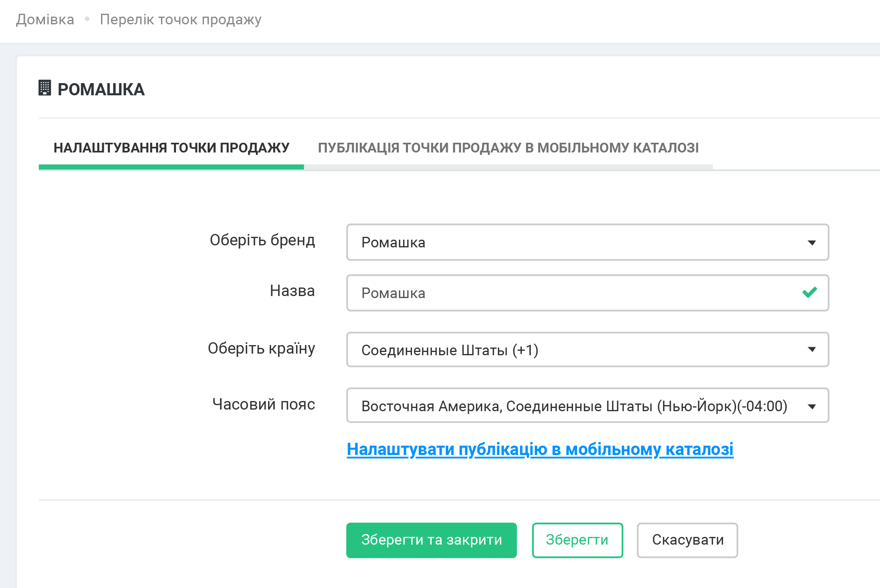This screenshot has width=880, height=588.
Task: Click the timezone dropdown arrow icon
Action: (811, 406)
